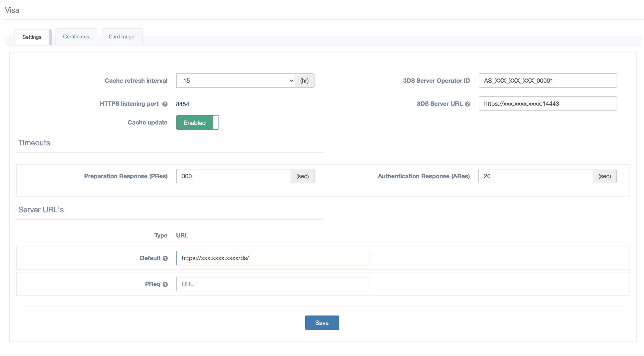Click the Visa page title

click(x=12, y=10)
